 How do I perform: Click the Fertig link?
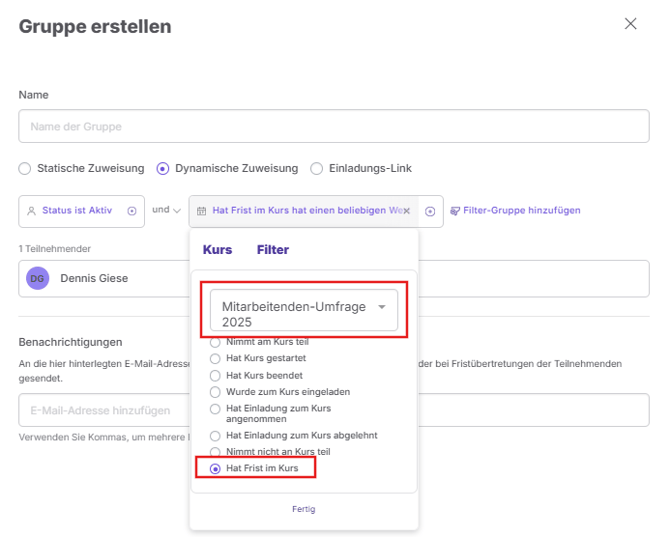tap(304, 509)
